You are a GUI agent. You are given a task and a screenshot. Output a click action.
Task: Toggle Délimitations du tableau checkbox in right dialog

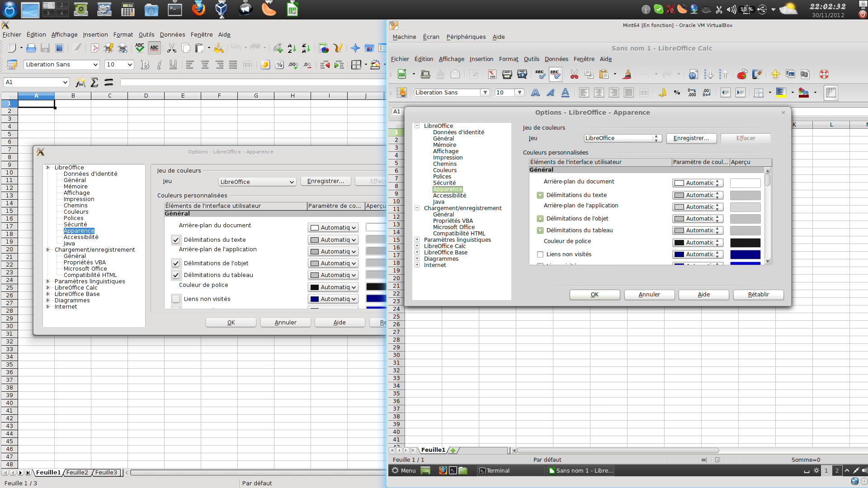540,230
